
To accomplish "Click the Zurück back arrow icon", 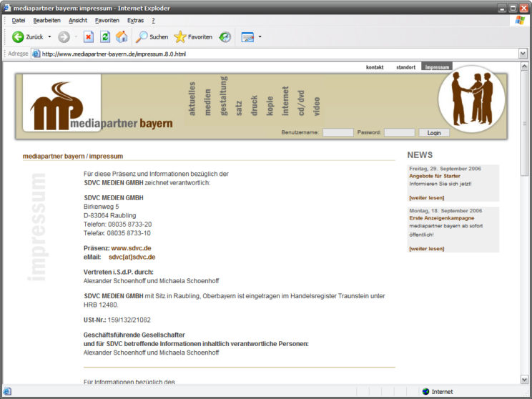I will pos(18,36).
